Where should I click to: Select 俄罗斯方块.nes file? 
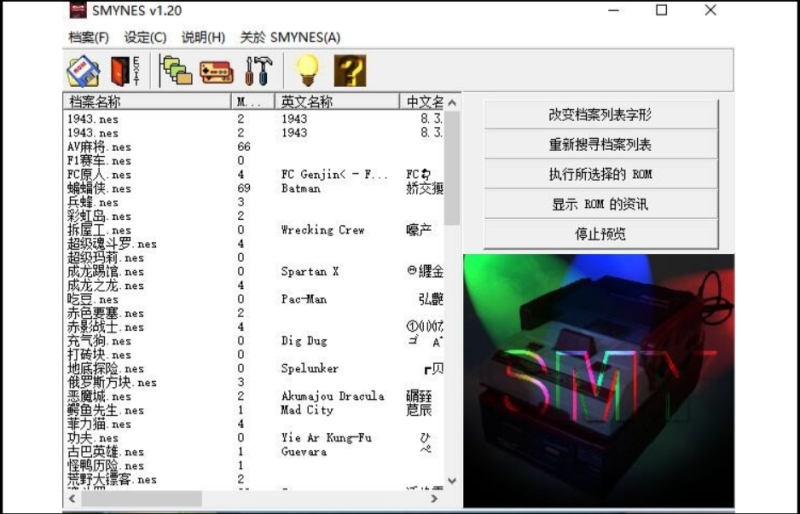pyautogui.click(x=112, y=382)
